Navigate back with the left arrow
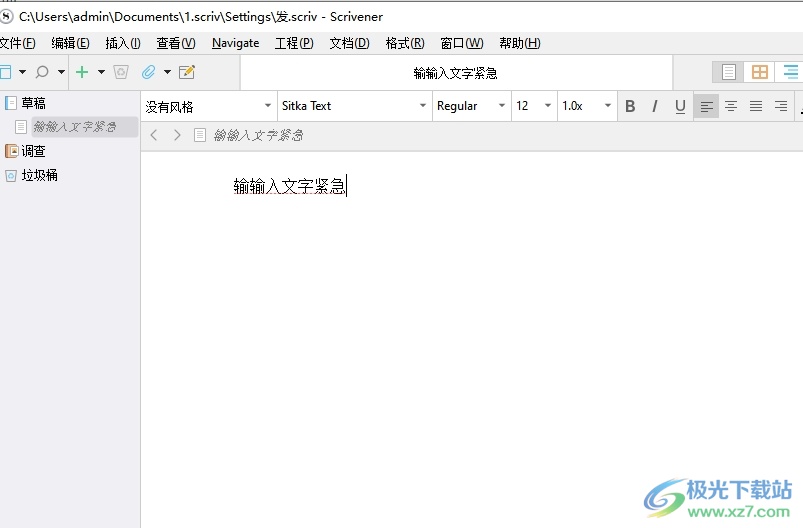 pyautogui.click(x=154, y=135)
